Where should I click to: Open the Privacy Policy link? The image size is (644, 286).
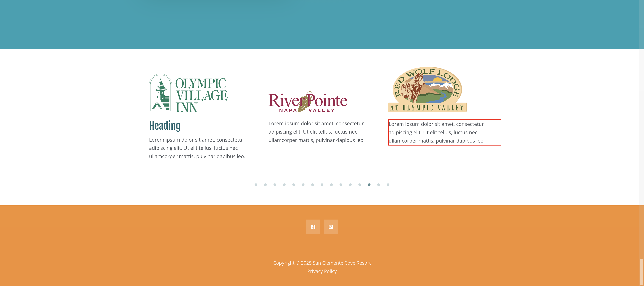click(x=322, y=271)
